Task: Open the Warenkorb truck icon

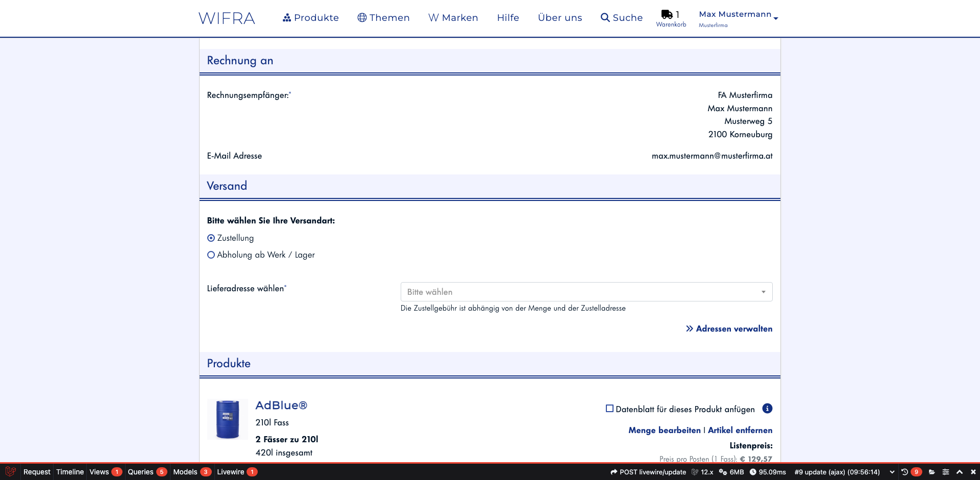Action: (667, 15)
